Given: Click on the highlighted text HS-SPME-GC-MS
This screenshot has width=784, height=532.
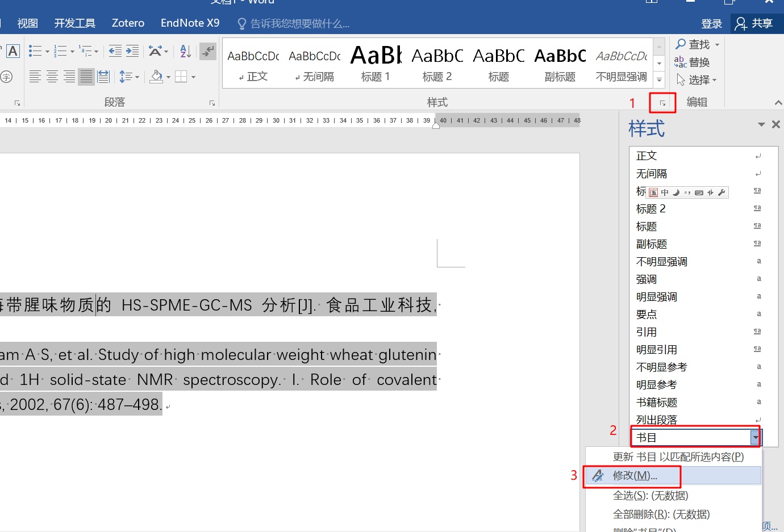Looking at the screenshot, I should coord(186,305).
